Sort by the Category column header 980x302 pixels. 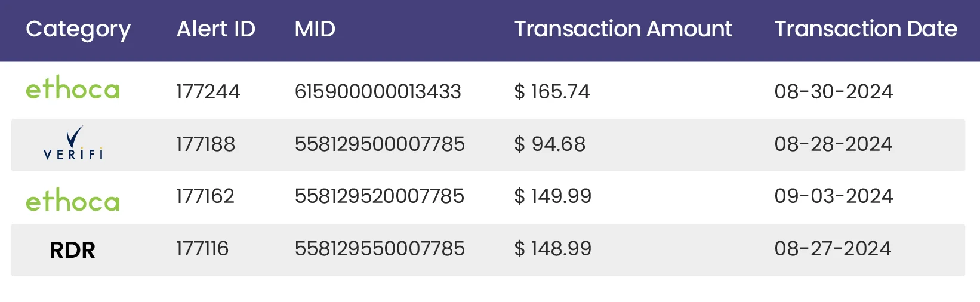point(78,29)
